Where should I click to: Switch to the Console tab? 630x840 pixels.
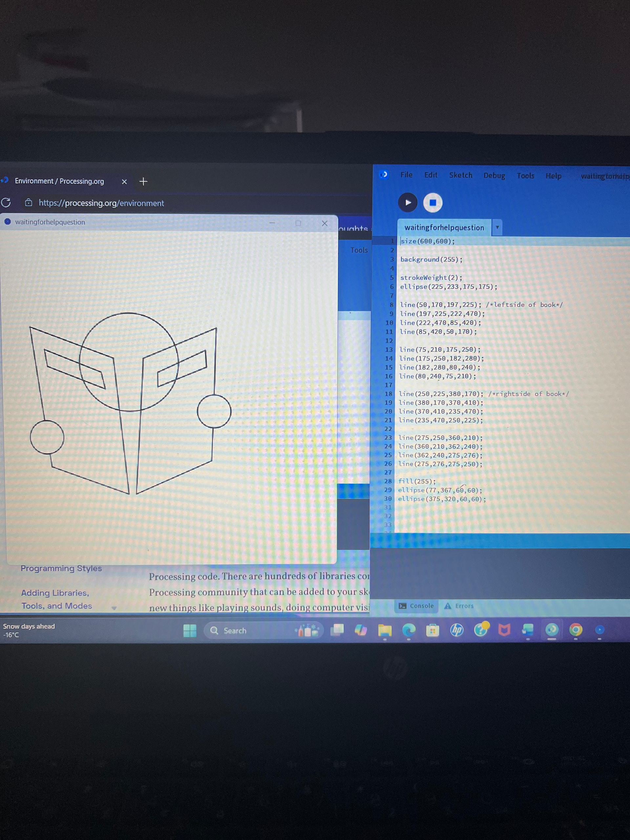pyautogui.click(x=416, y=606)
